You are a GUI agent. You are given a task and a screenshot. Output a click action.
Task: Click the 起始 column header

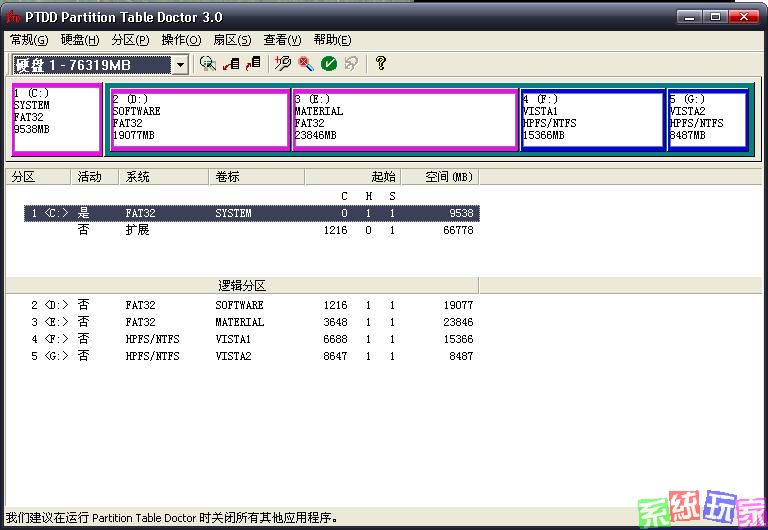click(x=353, y=177)
